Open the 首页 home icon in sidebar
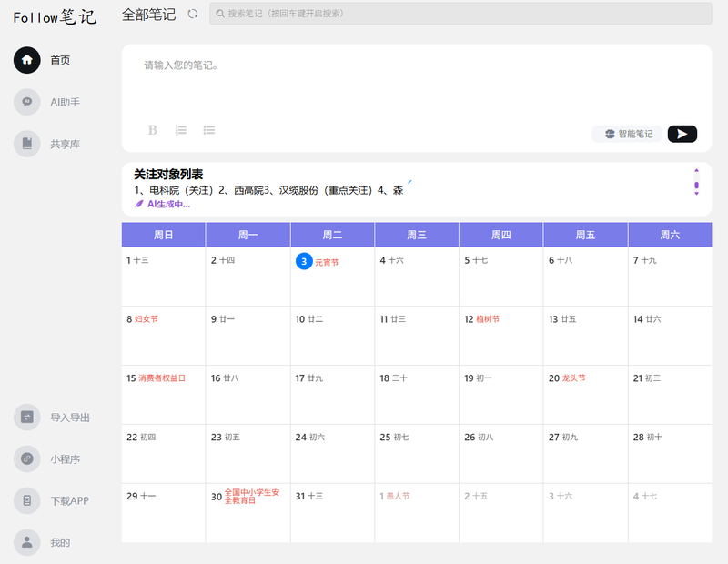This screenshot has height=564, width=728. (x=27, y=60)
